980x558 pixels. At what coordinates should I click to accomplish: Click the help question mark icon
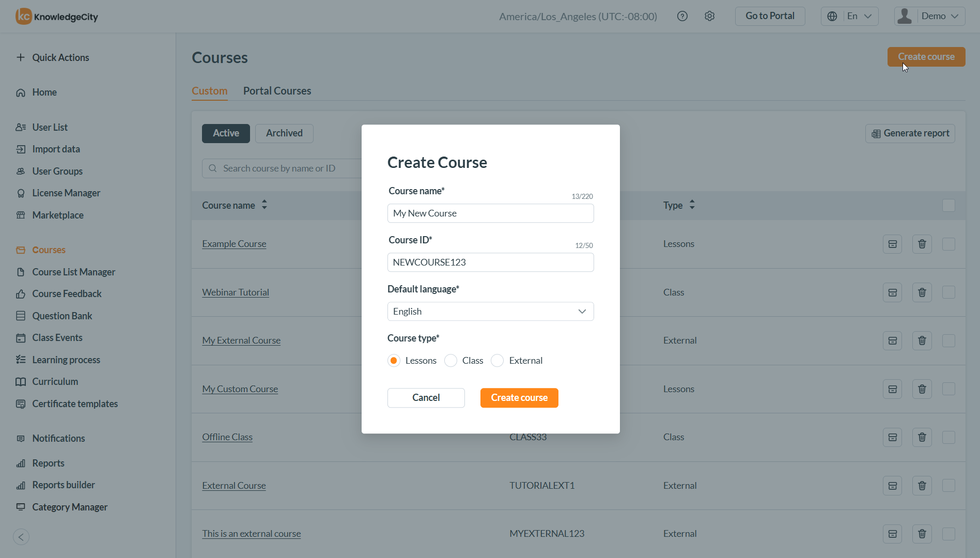[x=682, y=16]
